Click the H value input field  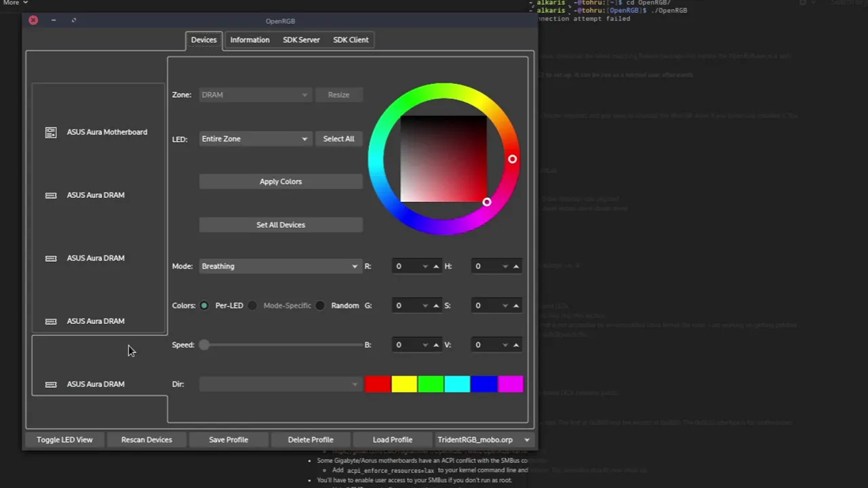(x=485, y=266)
